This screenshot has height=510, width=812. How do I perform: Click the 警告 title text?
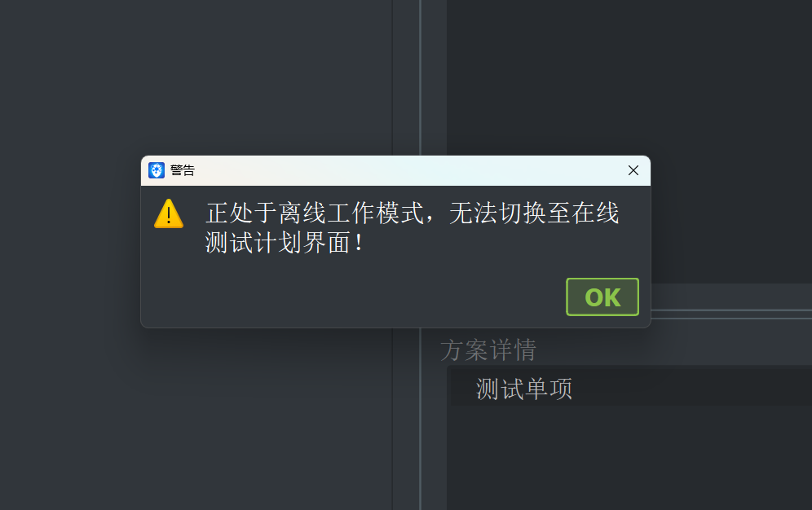(x=183, y=170)
